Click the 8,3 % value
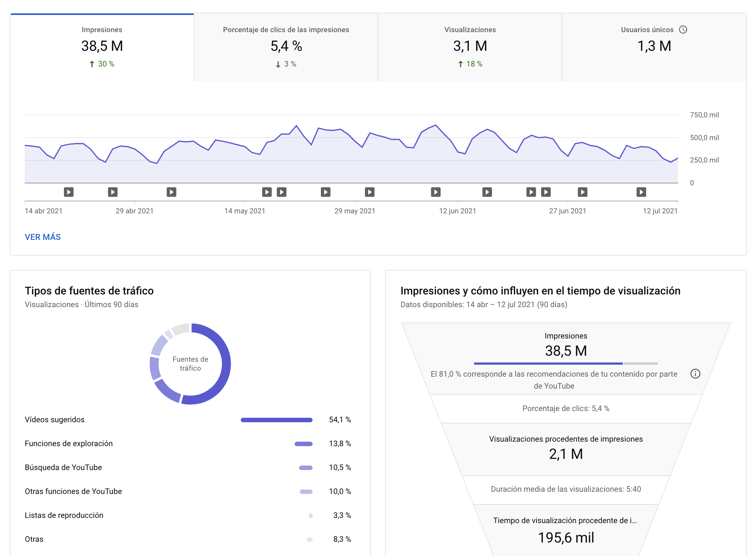 (342, 539)
